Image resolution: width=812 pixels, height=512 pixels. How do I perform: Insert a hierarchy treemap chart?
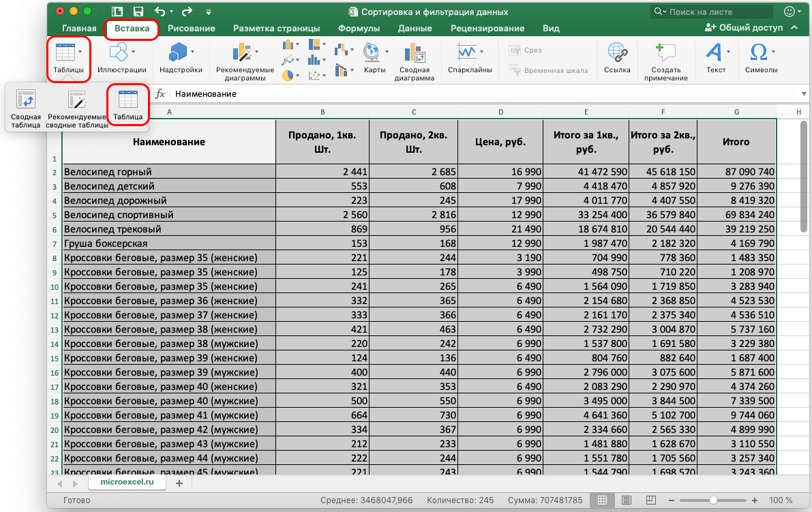pyautogui.click(x=314, y=45)
